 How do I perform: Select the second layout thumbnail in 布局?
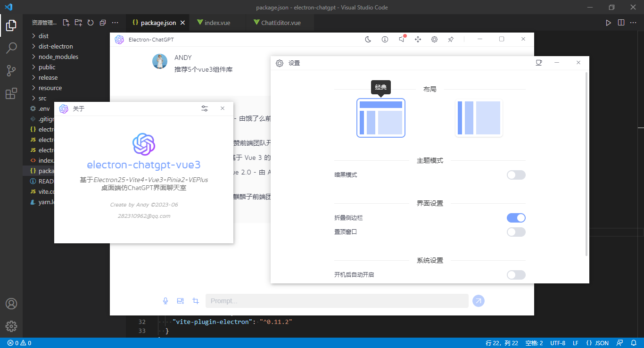[x=479, y=118]
